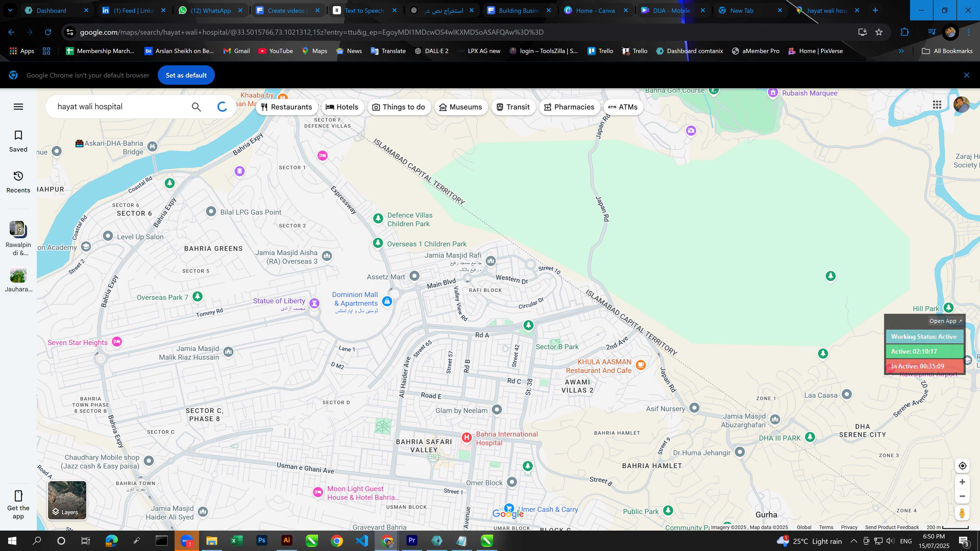Open the Chrome extensions puzzle icon
980x551 pixels.
click(x=905, y=32)
